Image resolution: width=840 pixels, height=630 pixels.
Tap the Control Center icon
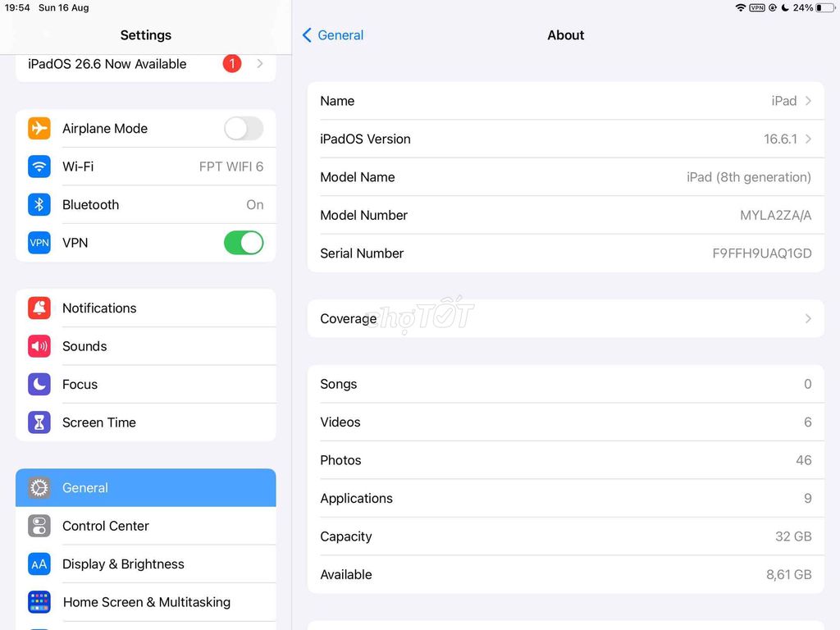click(39, 526)
